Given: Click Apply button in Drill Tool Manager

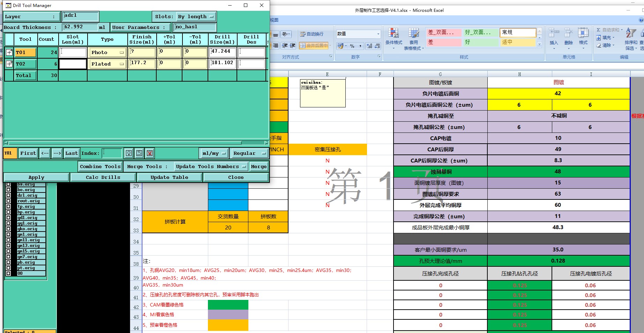Looking at the screenshot, I should [x=36, y=177].
